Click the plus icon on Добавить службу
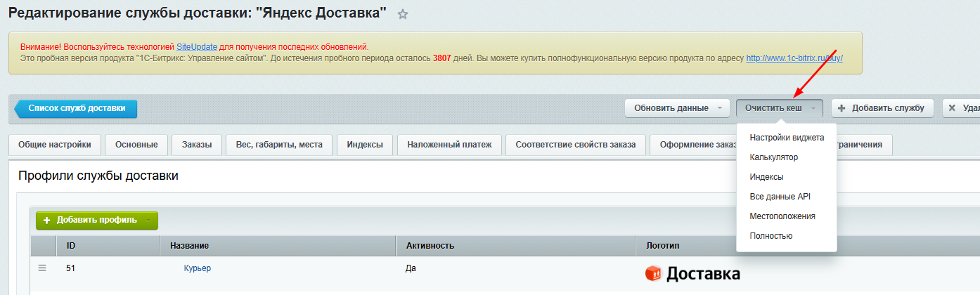This screenshot has height=295, width=980. [842, 108]
